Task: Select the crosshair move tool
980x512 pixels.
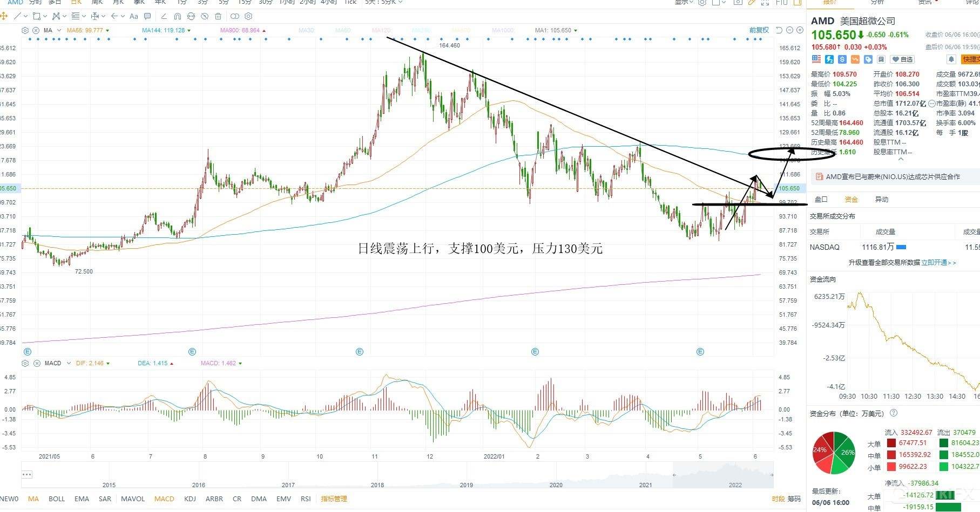Action: (4, 16)
